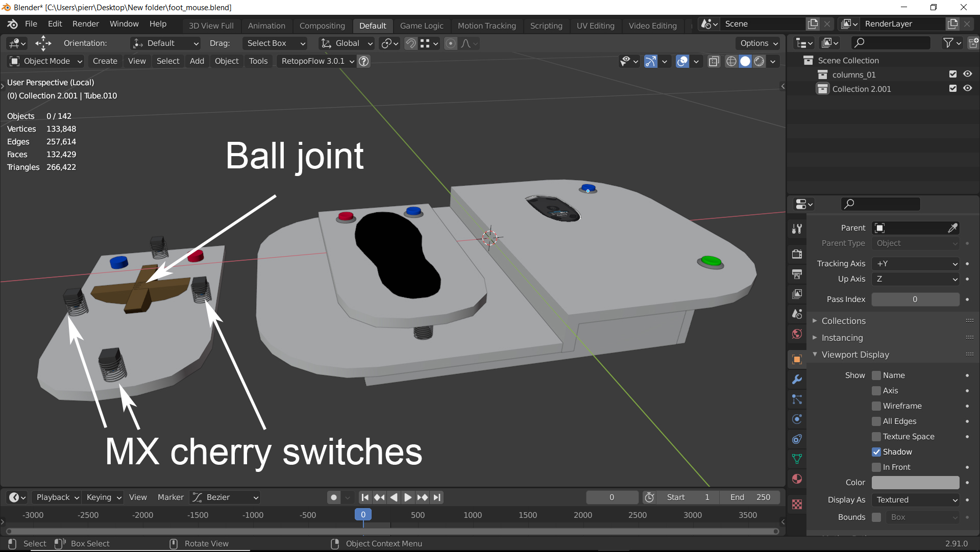Viewport: 980px width, 552px height.
Task: Create a new collection in outliner
Action: point(973,43)
